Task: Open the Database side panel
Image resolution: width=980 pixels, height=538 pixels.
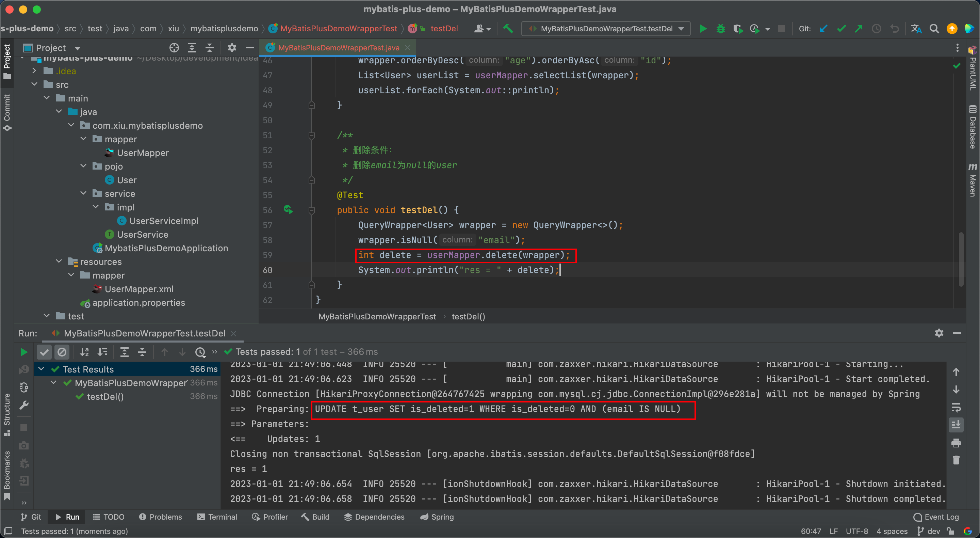Action: 972,127
